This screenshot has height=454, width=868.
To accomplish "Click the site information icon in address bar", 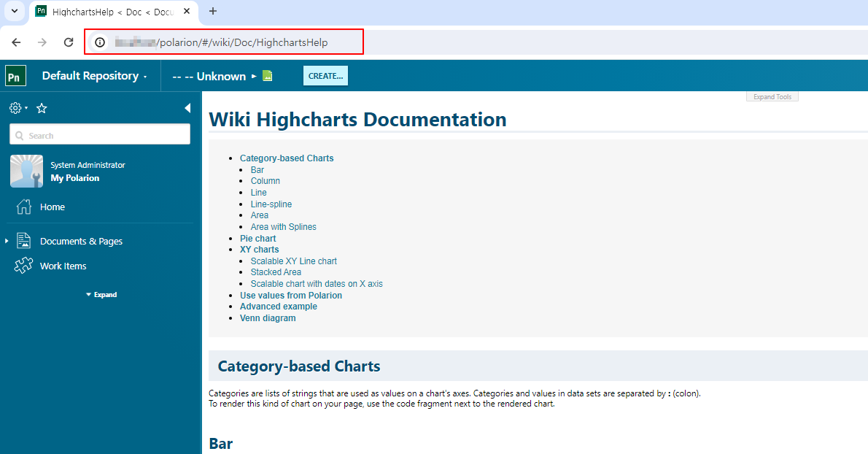I will tap(99, 42).
